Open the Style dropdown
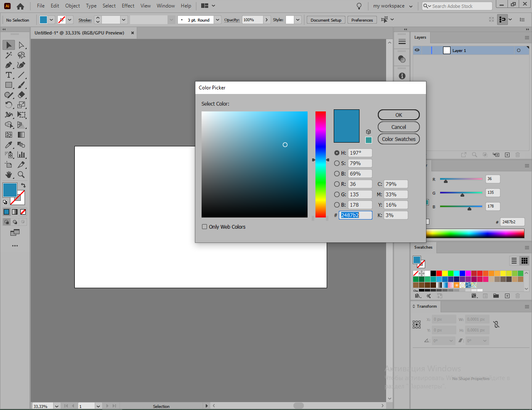This screenshot has height=410, width=532. coord(298,20)
